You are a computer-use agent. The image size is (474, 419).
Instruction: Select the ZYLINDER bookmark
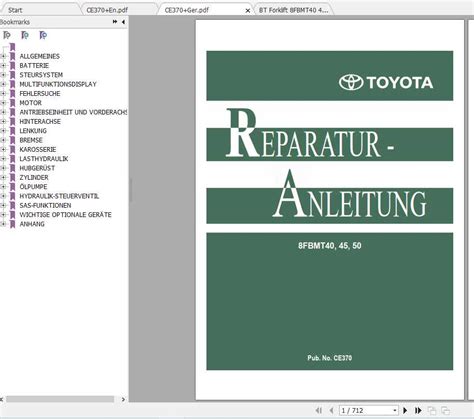click(x=34, y=178)
